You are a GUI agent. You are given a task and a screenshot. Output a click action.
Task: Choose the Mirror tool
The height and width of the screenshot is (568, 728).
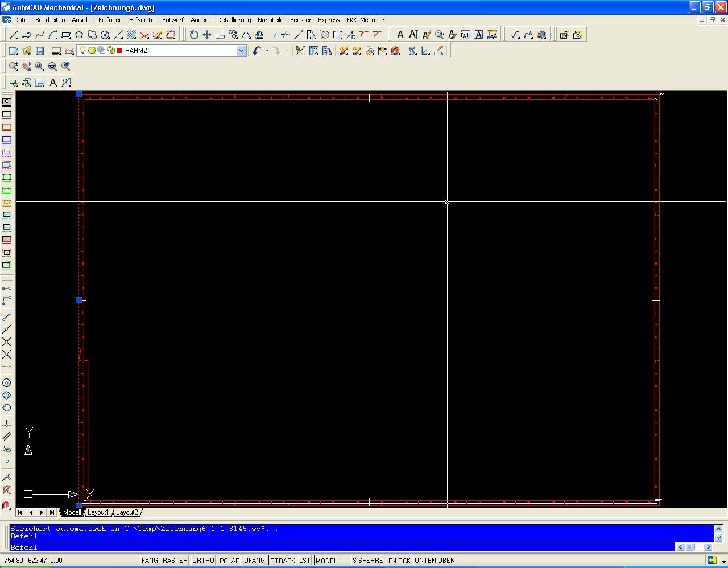(246, 35)
